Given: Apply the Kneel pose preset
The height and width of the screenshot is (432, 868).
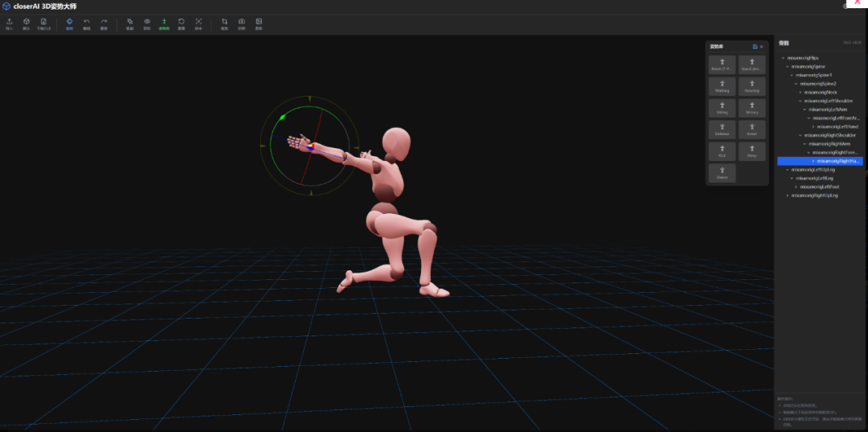Looking at the screenshot, I should point(751,130).
